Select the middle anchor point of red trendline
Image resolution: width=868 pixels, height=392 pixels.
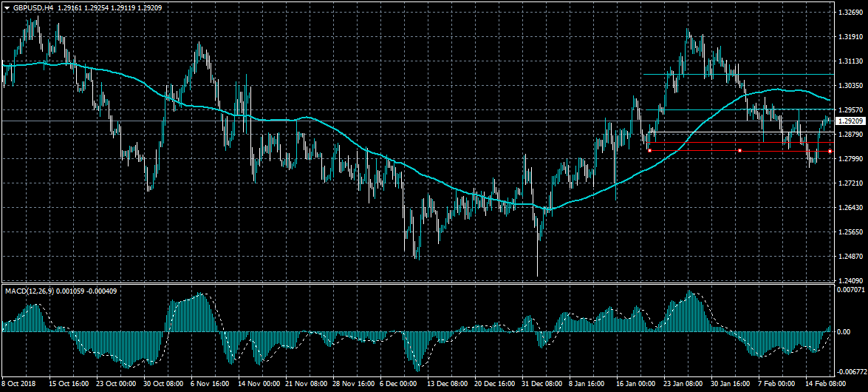[739, 151]
